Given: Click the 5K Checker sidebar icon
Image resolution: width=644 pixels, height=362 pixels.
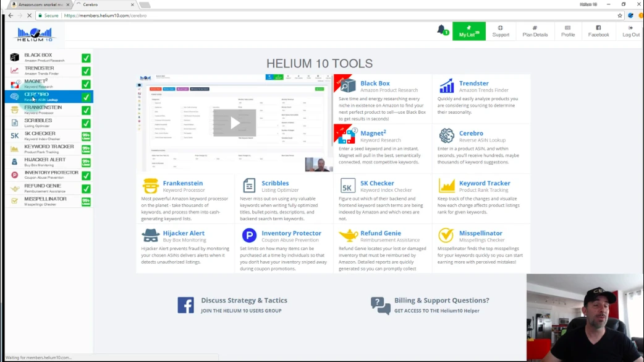Looking at the screenshot, I should point(14,136).
